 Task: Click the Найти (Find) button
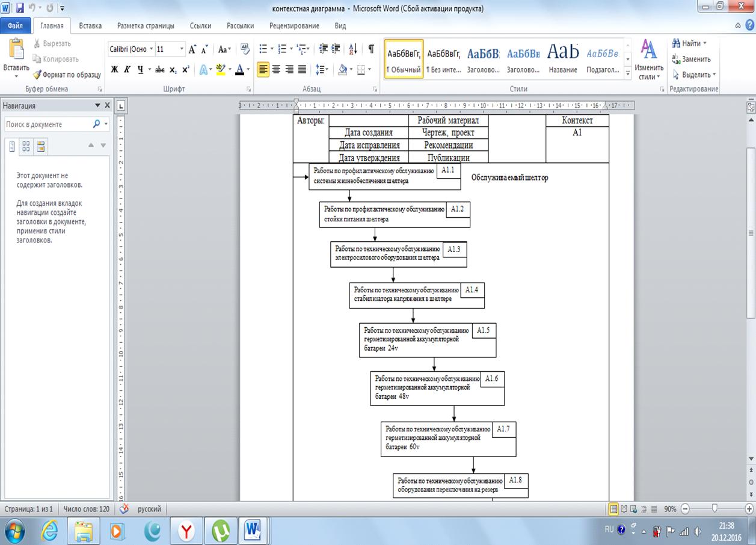click(690, 43)
